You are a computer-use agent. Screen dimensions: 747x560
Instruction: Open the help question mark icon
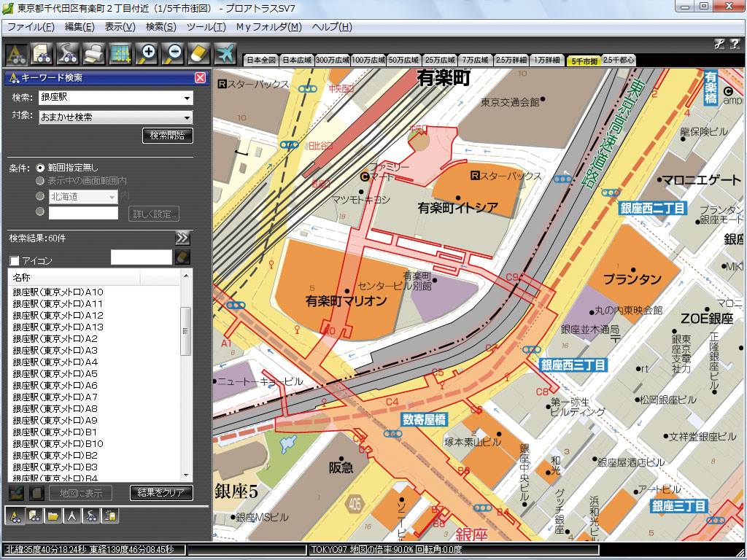735,44
